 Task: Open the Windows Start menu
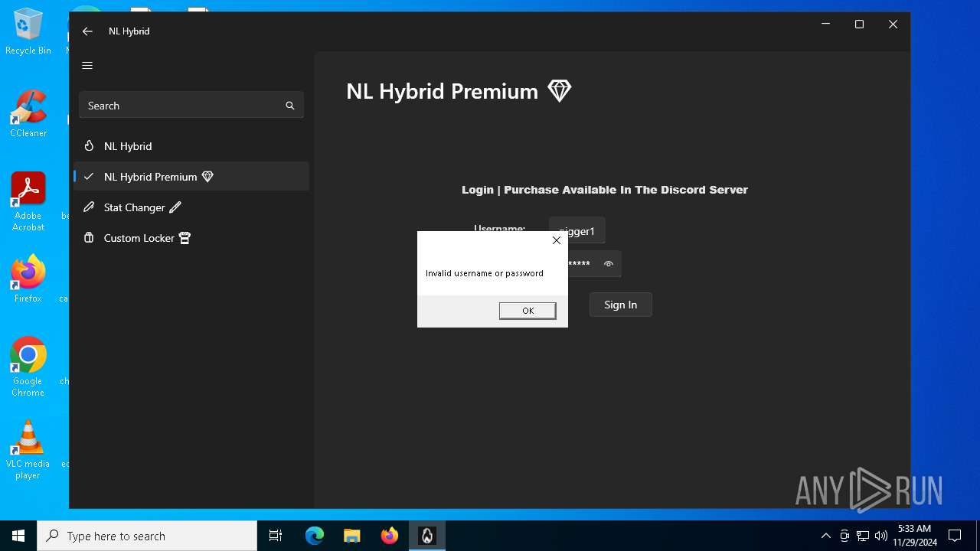tap(18, 536)
